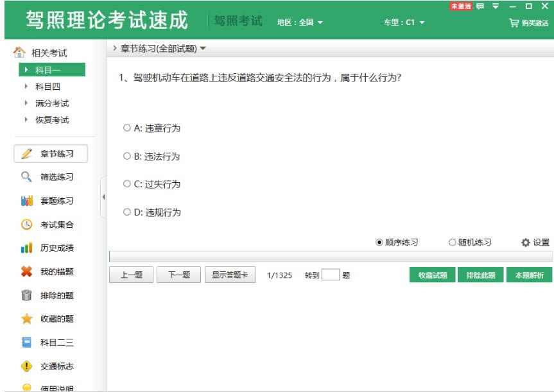The image size is (554, 392).
Task: Click the trash bin icon for 排除的题
Action: pyautogui.click(x=27, y=295)
